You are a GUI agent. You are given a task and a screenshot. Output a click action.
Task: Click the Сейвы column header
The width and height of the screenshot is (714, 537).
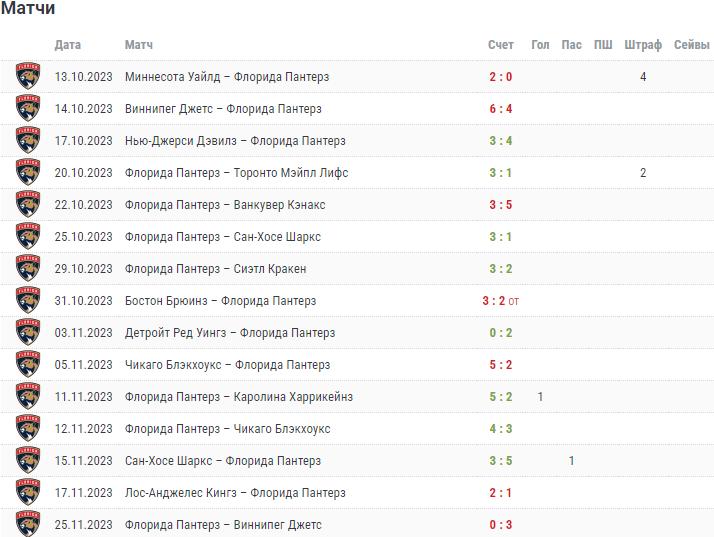(692, 45)
